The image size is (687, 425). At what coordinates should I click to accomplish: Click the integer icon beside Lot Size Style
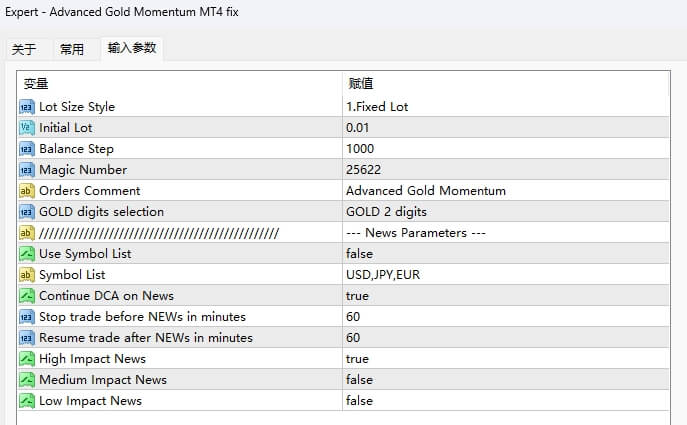tap(27, 107)
